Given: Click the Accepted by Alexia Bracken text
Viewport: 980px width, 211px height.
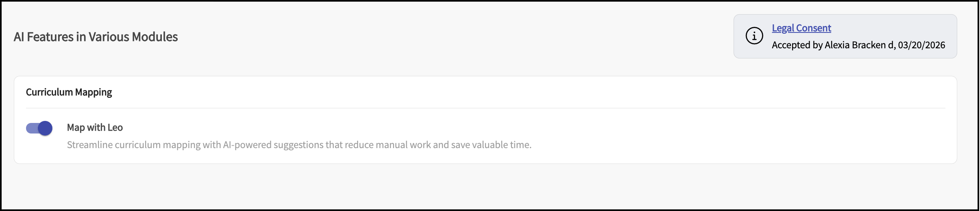Looking at the screenshot, I should [x=830, y=45].
